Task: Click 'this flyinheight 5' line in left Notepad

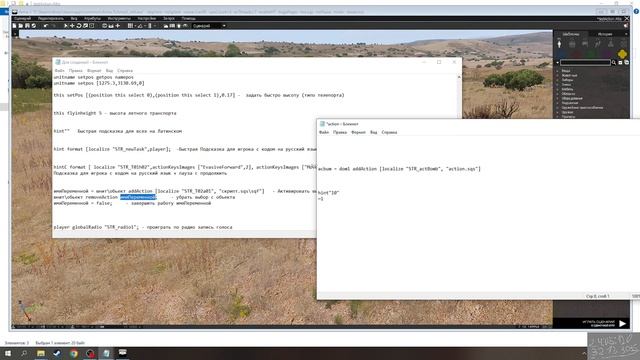Action: point(115,113)
